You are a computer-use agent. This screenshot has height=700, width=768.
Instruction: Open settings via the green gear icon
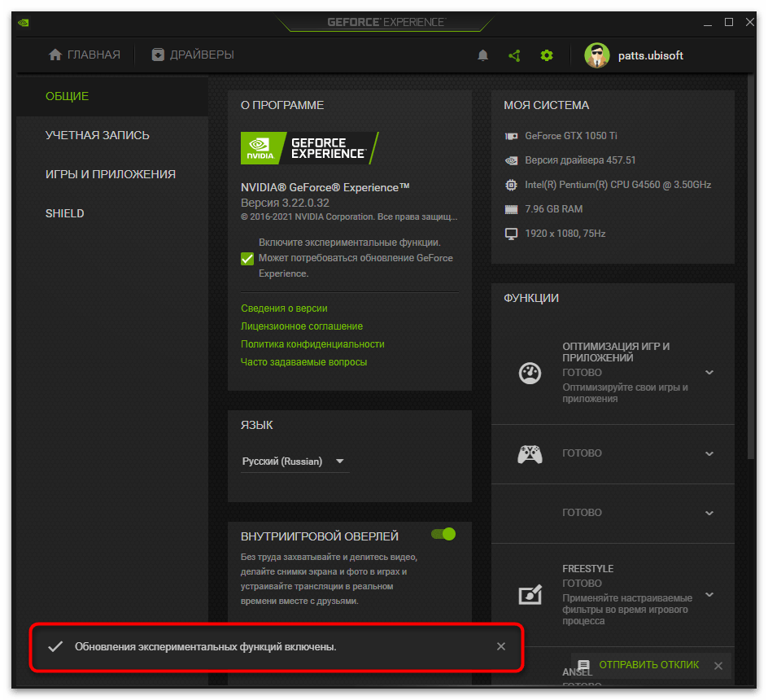coord(547,55)
